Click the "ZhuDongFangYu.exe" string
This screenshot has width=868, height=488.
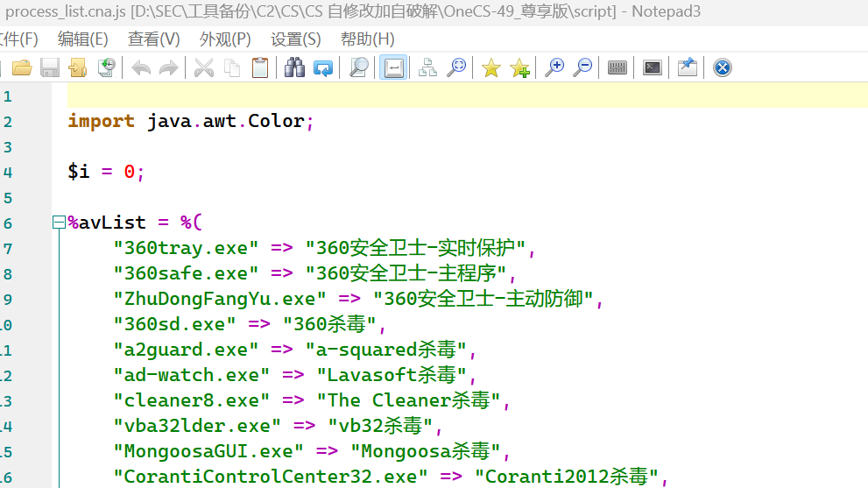[x=220, y=299]
